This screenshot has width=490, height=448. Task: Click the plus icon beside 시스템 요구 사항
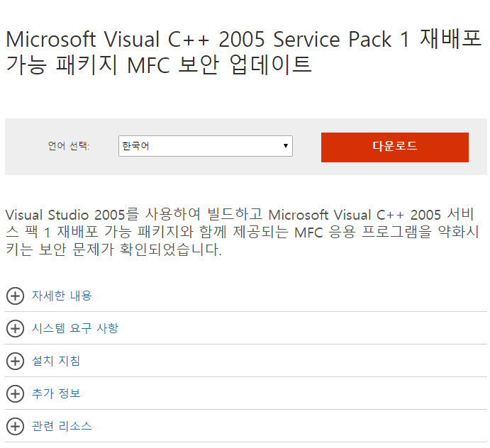click(14, 328)
